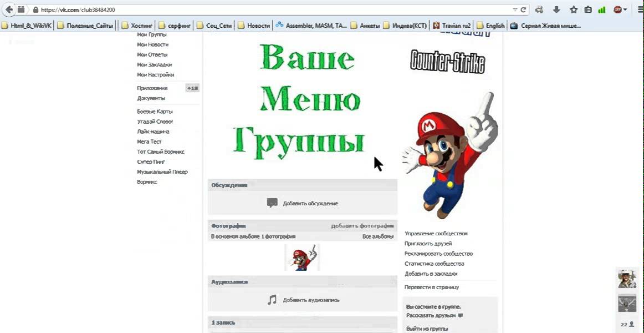Click Добавить в закладки
Viewport: 644px width, 333px height.
(431, 274)
